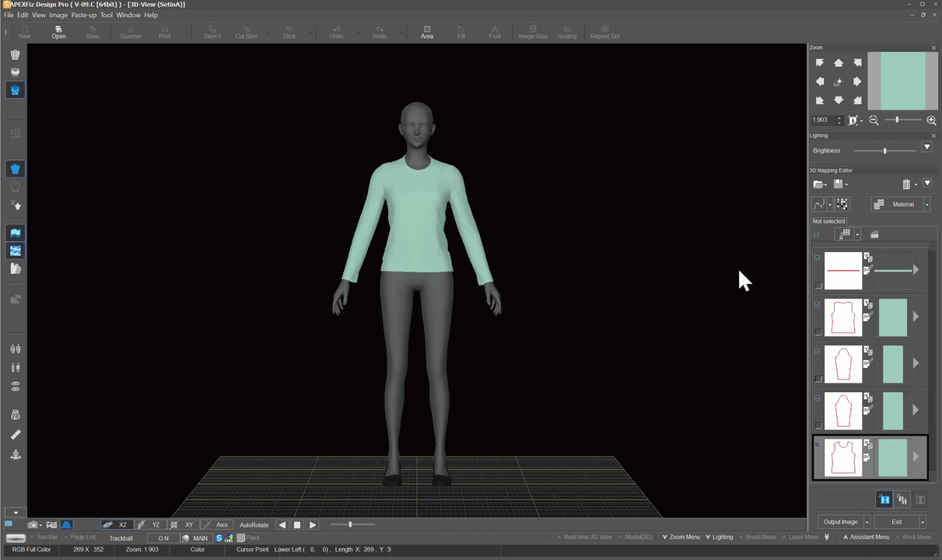Toggle the checkbox on the red line pattern row
The image size is (942, 560).
pyautogui.click(x=817, y=257)
